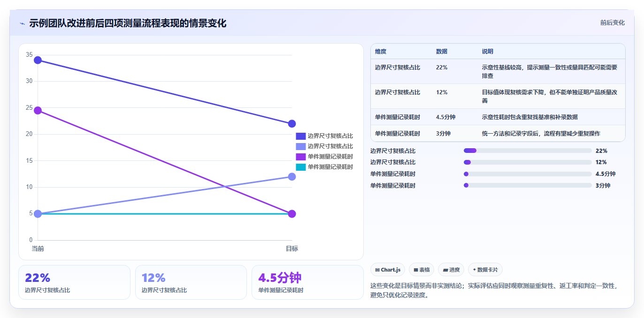The image size is (644, 318).
Task: Click the 边界尺寸复核占比 label beside the 12% bar
Action: coord(393,162)
